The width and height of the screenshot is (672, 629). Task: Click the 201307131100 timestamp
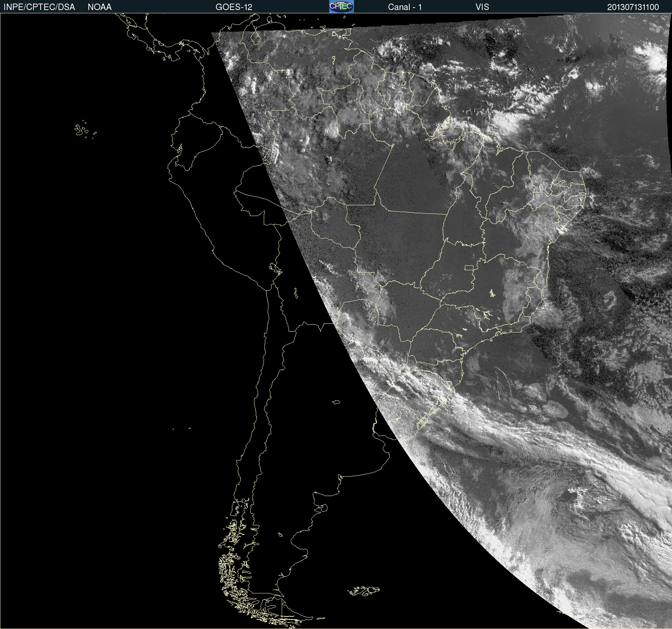[x=633, y=7]
